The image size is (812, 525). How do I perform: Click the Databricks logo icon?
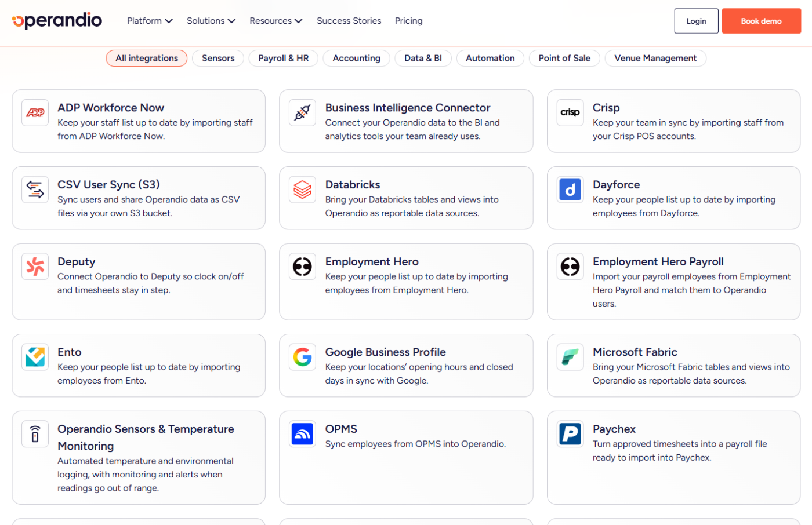(x=303, y=189)
